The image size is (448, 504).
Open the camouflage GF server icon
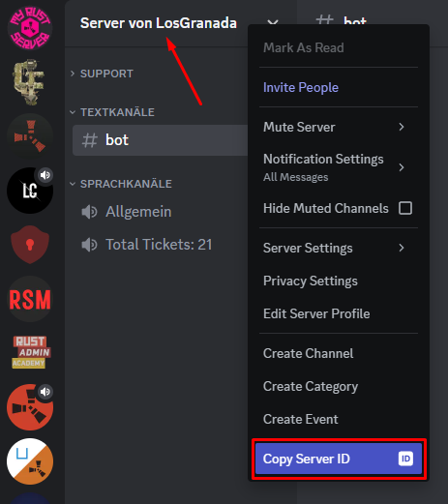click(x=30, y=82)
